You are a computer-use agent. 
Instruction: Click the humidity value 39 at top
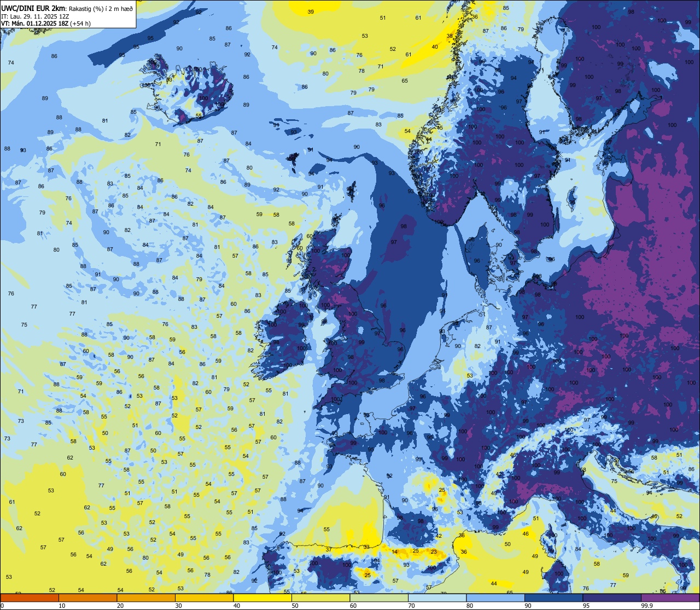[311, 11]
